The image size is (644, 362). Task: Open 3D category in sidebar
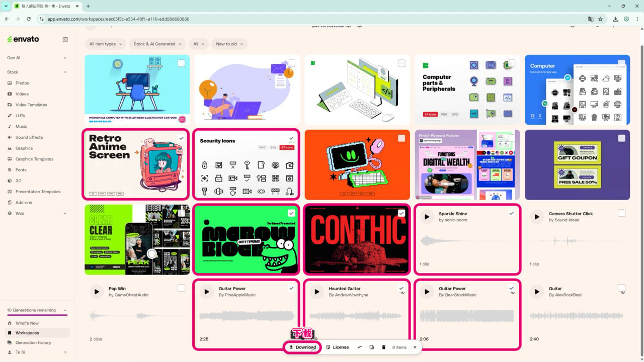tap(19, 180)
